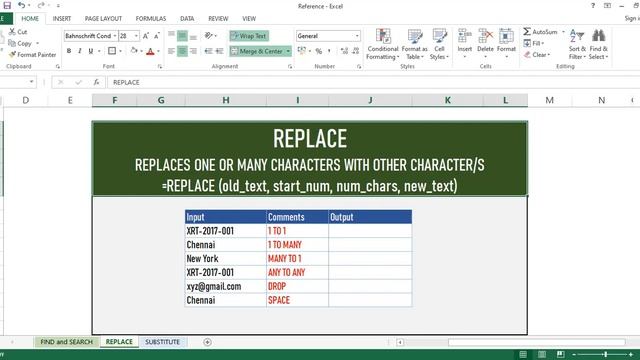Click the Clear button

537,55
